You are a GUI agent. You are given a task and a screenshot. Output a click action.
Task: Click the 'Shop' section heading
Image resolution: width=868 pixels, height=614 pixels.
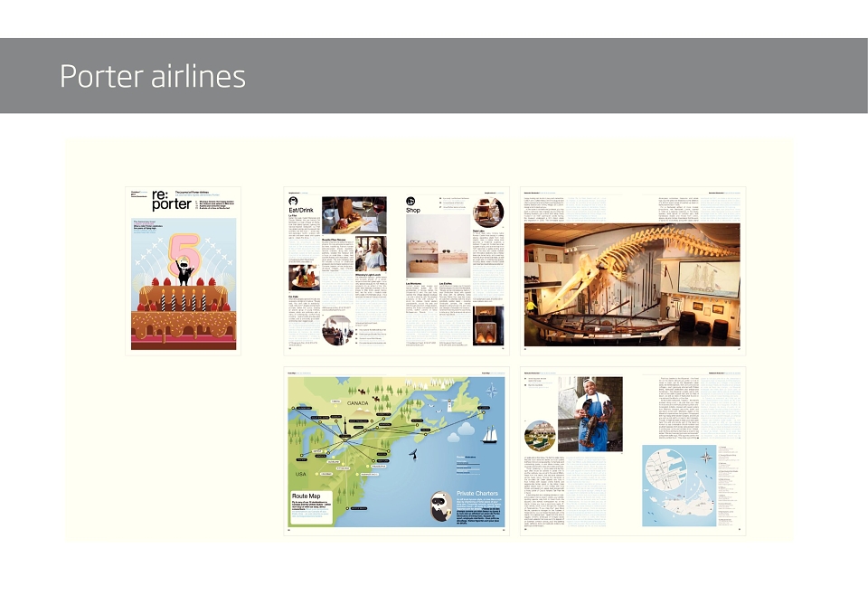(413, 211)
